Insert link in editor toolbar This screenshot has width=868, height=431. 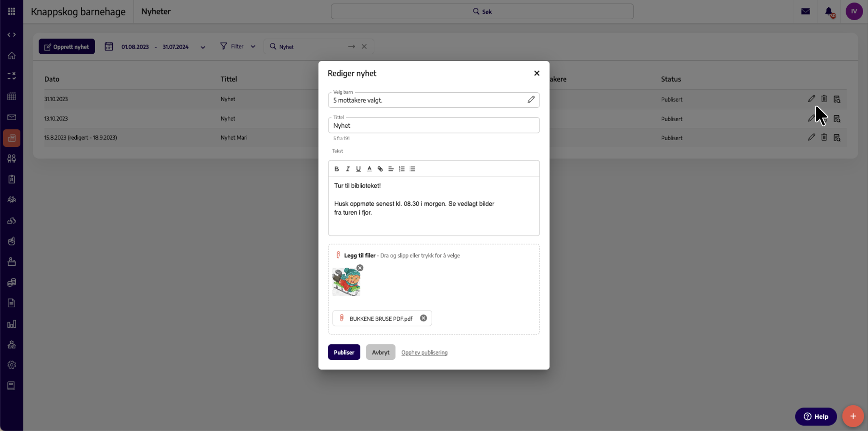tap(380, 169)
